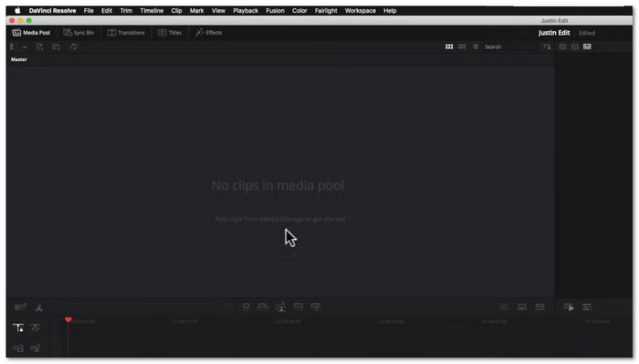Select Source Clip viewer mode icon

(x=563, y=47)
